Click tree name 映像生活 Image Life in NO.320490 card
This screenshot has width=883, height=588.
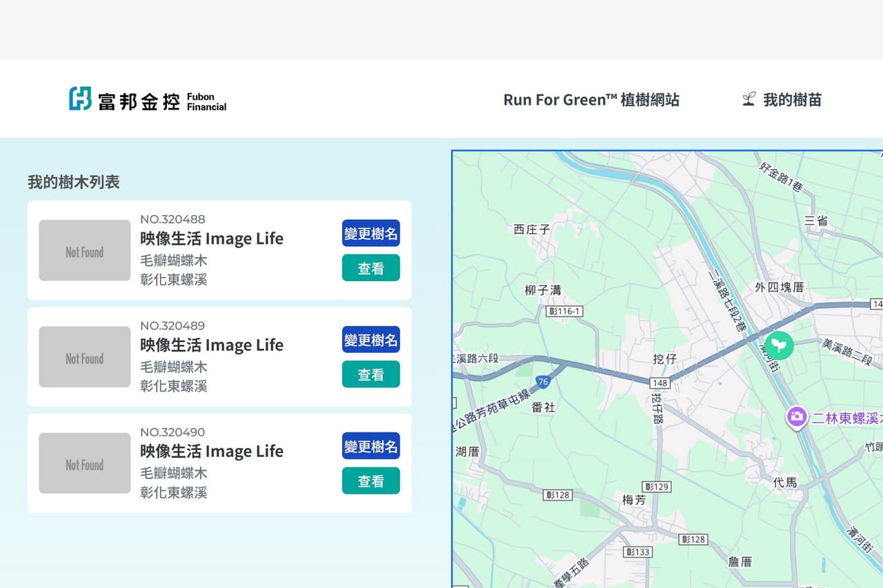pyautogui.click(x=212, y=451)
